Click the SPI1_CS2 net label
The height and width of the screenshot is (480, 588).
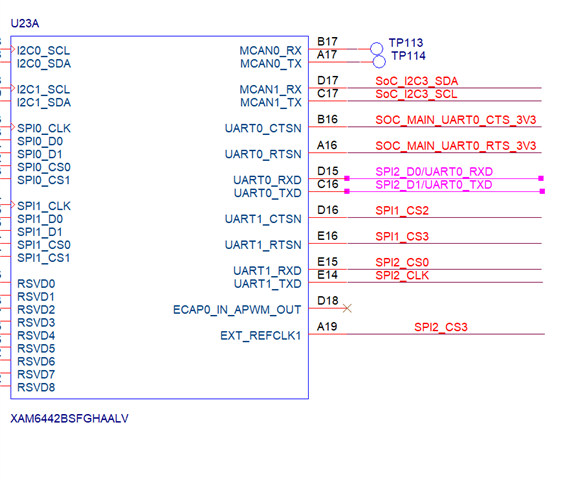[x=402, y=211]
